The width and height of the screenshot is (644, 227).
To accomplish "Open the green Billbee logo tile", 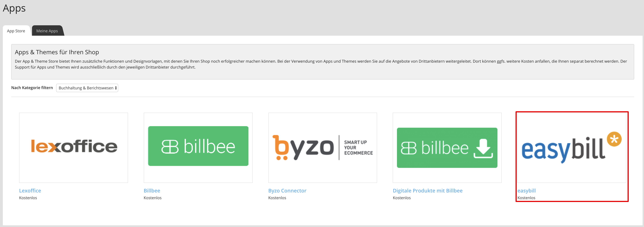I will [x=198, y=148].
